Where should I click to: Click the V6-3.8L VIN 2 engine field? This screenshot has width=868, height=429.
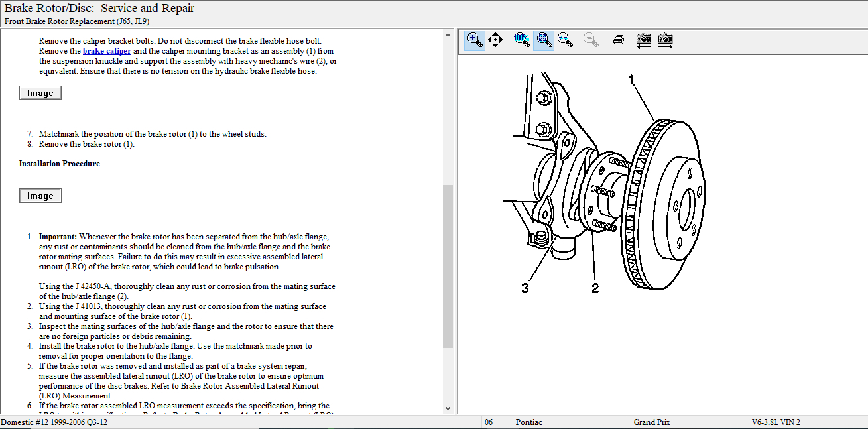(x=776, y=422)
